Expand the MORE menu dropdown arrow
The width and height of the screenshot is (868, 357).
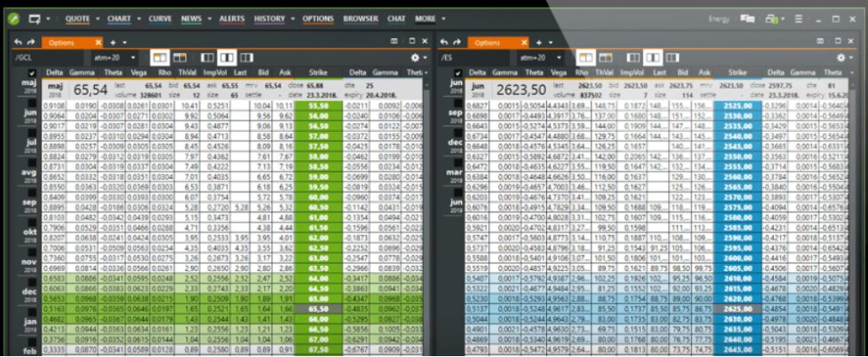444,19
